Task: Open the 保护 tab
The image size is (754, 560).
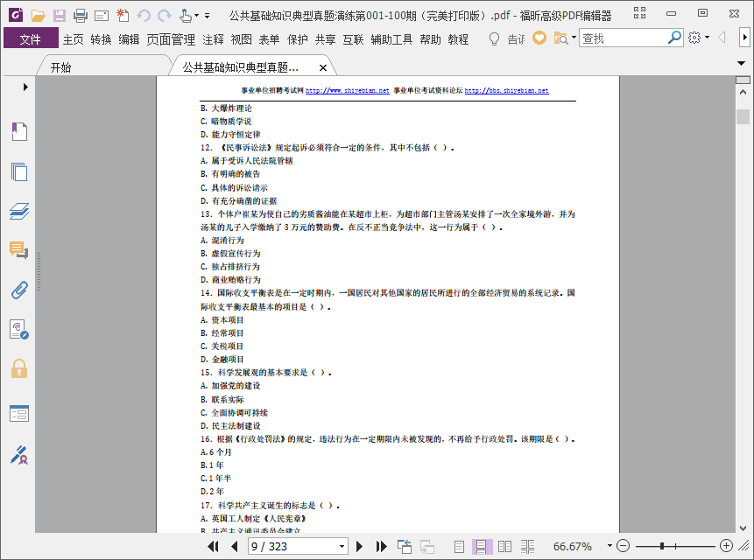Action: pyautogui.click(x=297, y=39)
